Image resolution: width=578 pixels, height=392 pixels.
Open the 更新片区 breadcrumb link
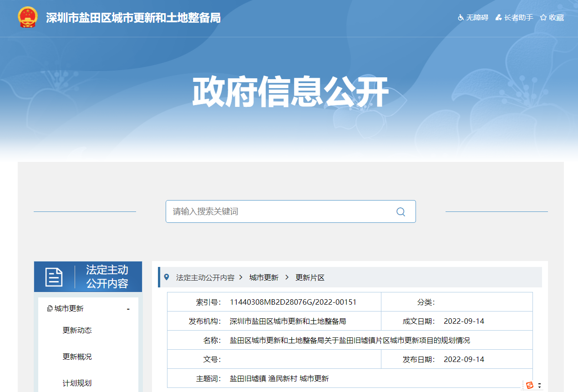pos(310,277)
